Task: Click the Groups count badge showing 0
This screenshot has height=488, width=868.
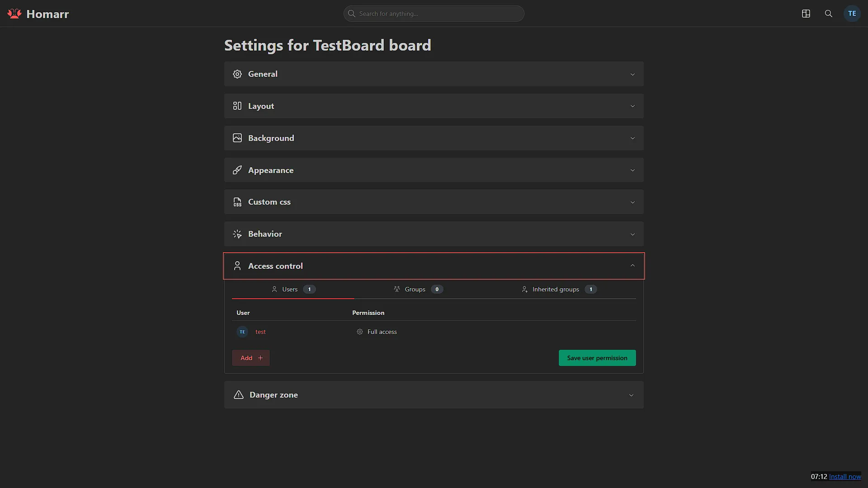Action: 437,289
